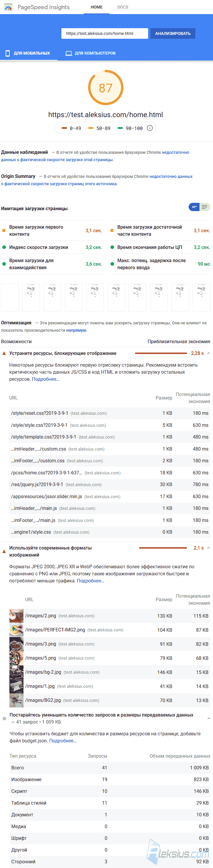Click the imFooter main.js URL row
Image resolution: width=213 pixels, height=868 pixels.
[110, 520]
